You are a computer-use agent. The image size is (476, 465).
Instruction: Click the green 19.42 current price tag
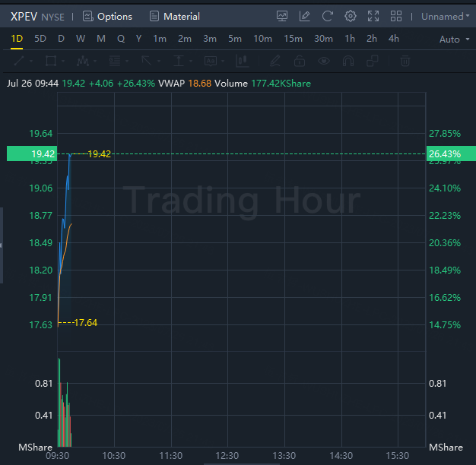click(32, 153)
